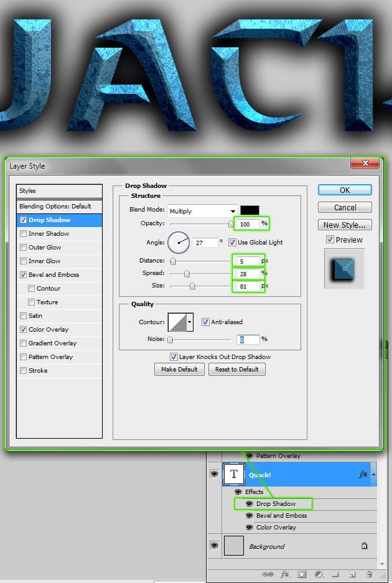
Task: Toggle the Anti-aliased checkbox
Action: click(205, 322)
